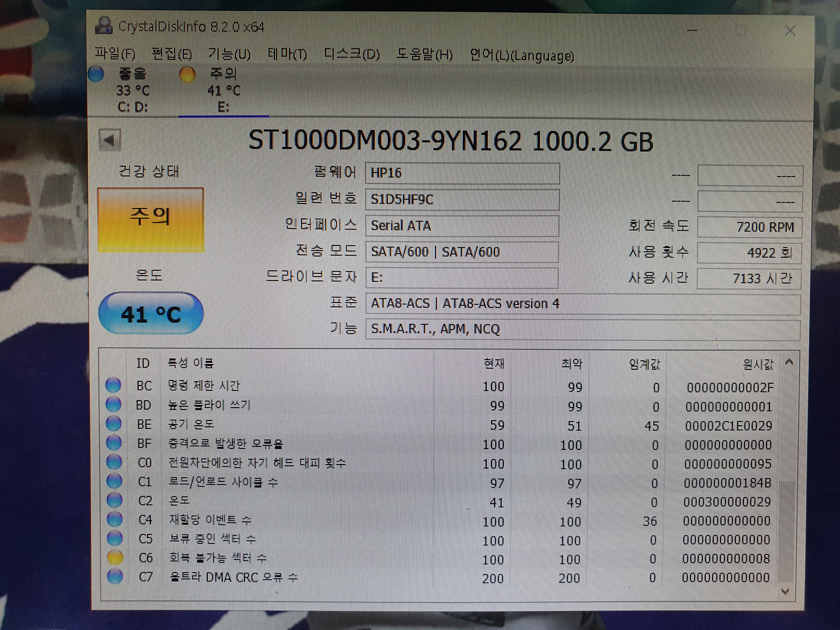The width and height of the screenshot is (840, 630).
Task: Click the 특성 이름 column header
Action: point(191,363)
